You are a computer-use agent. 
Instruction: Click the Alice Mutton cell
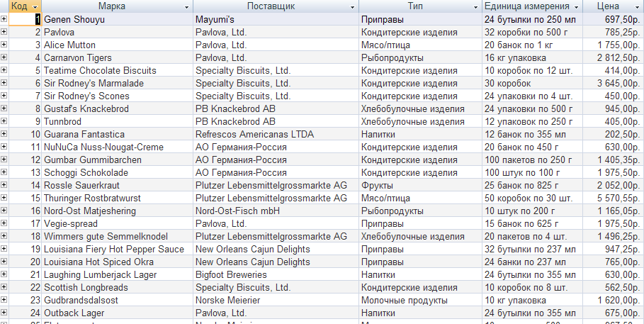[118, 45]
